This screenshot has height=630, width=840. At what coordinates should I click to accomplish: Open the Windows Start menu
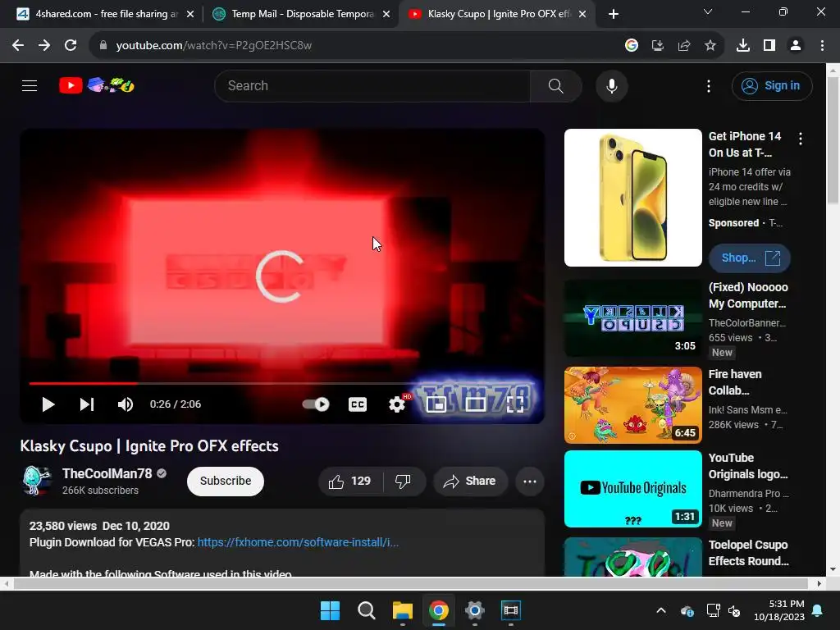tap(330, 610)
